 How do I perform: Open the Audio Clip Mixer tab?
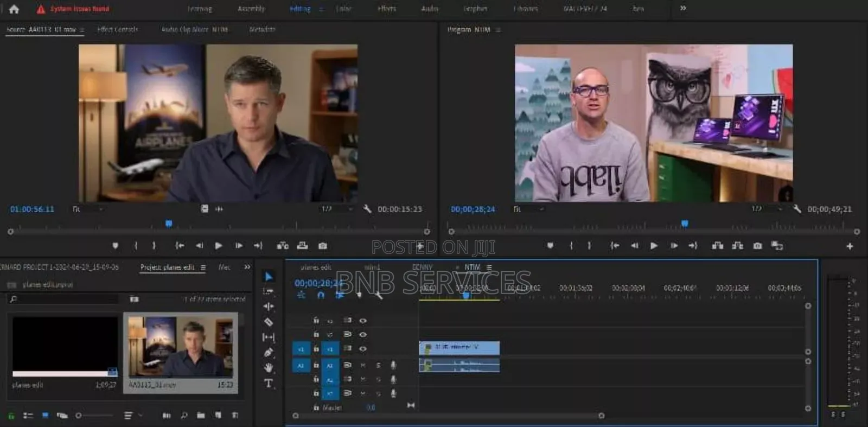click(194, 29)
